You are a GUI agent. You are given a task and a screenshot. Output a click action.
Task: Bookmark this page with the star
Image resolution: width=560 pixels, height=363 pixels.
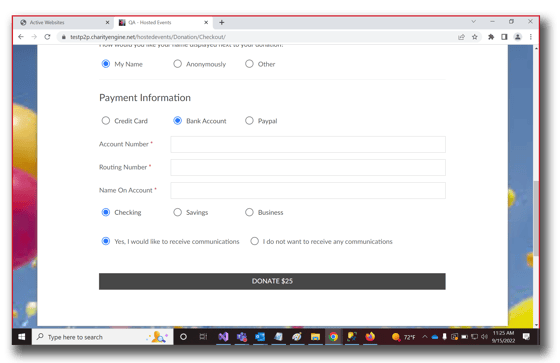click(x=475, y=37)
